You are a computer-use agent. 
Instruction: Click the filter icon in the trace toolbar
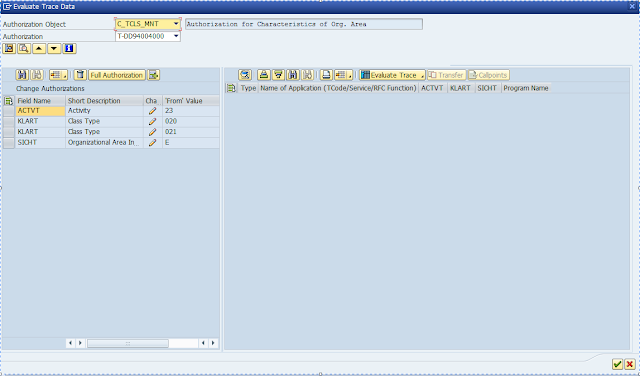coord(278,75)
